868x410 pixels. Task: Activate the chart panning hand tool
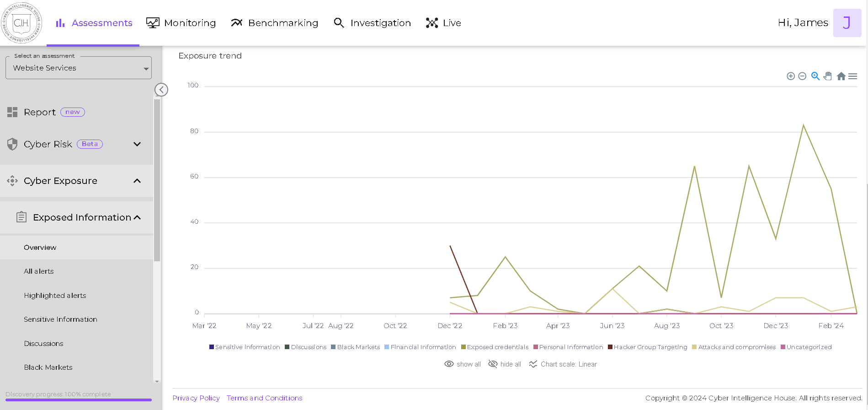pos(828,76)
